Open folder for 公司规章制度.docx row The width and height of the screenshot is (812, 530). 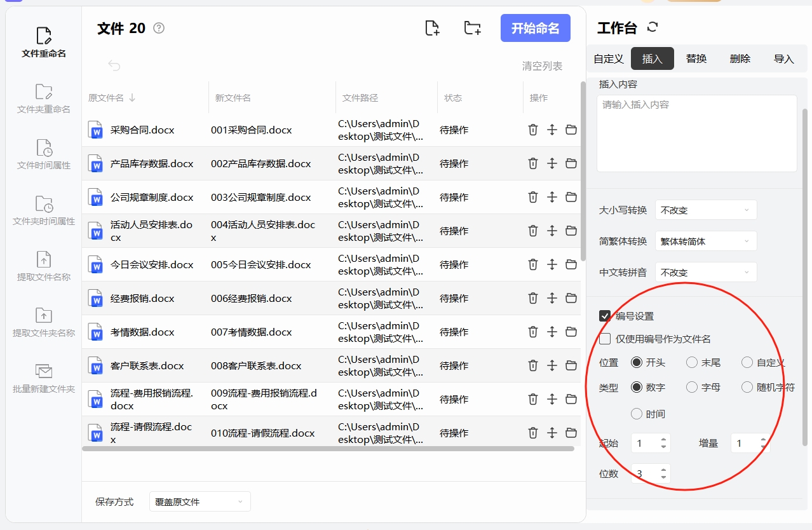click(x=571, y=197)
